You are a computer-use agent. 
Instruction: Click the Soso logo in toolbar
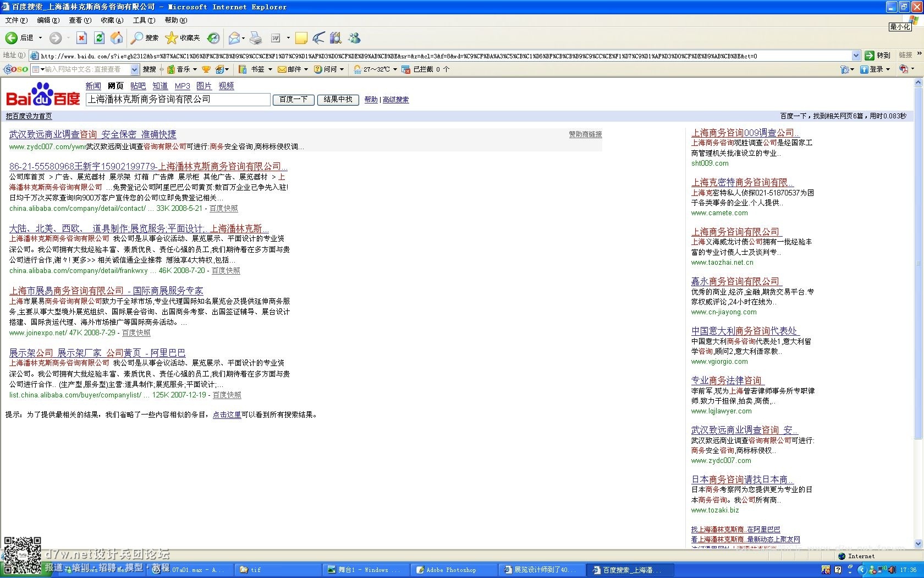pos(16,69)
